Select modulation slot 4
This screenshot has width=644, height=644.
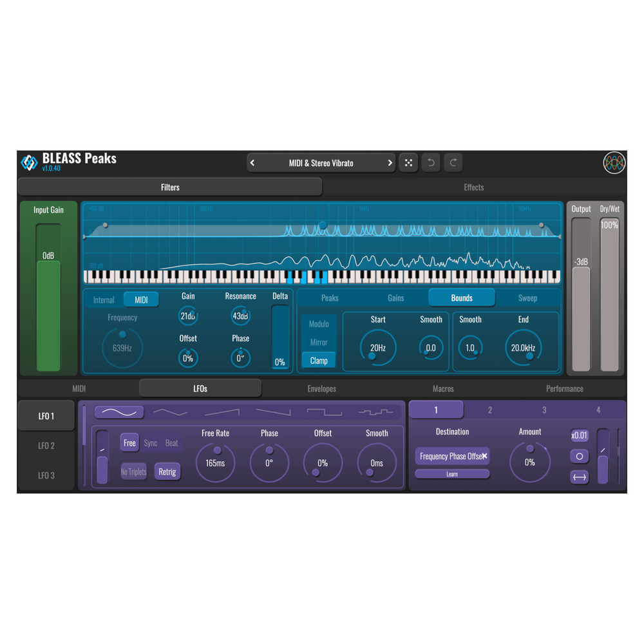click(598, 410)
